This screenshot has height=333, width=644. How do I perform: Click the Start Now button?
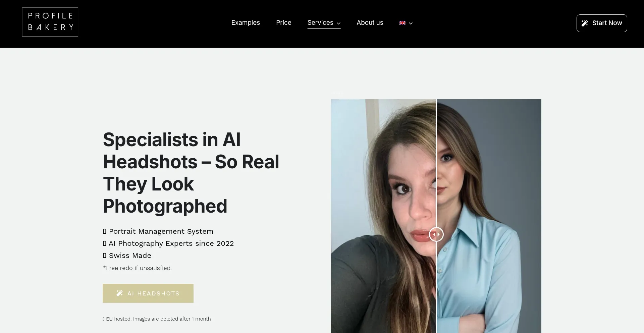(x=602, y=23)
